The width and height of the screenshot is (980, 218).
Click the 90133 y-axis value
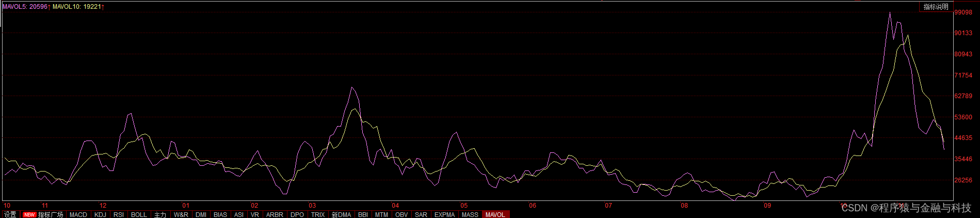coord(963,33)
